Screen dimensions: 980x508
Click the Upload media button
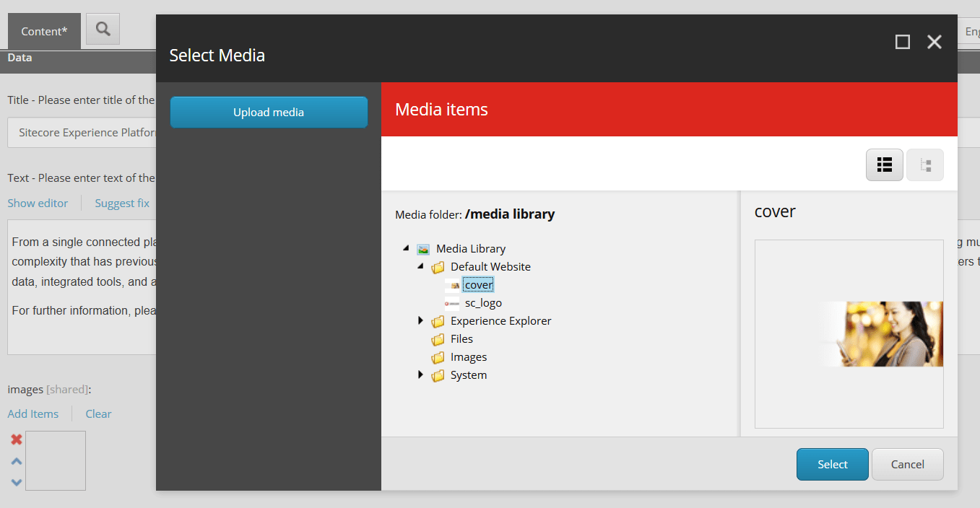click(x=268, y=112)
